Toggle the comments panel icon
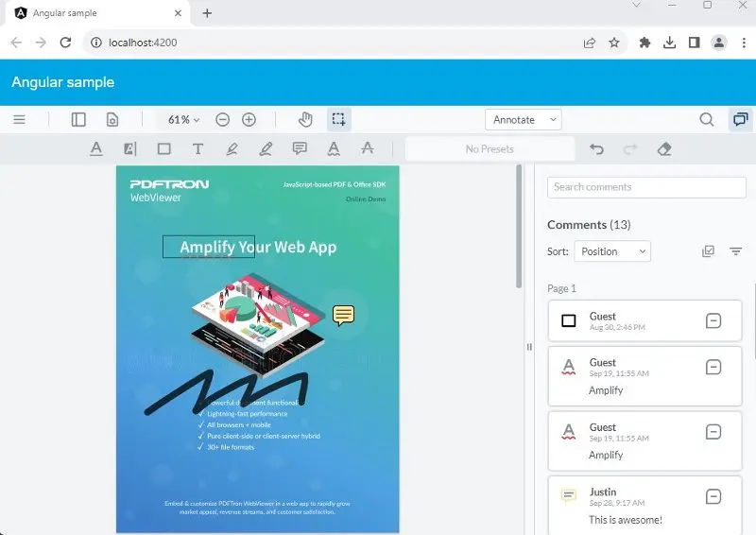The height and width of the screenshot is (535, 756). (740, 119)
